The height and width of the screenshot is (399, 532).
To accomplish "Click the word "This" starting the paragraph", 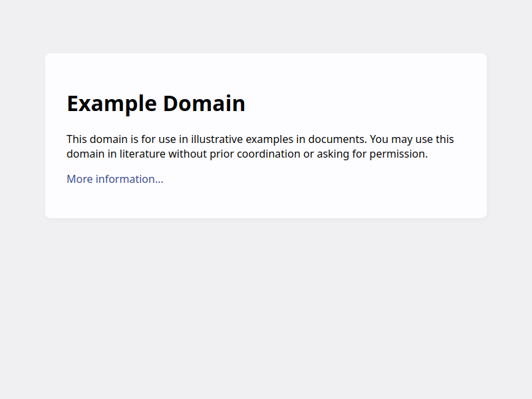I will click(76, 140).
